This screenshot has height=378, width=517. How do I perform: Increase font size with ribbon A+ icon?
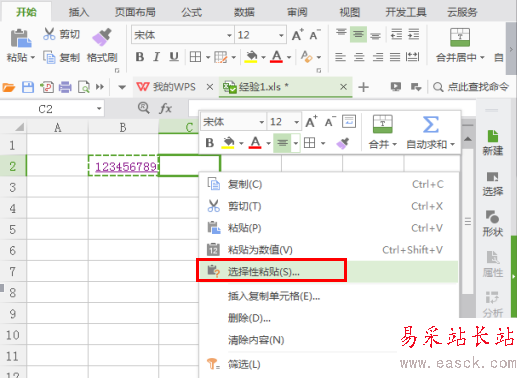pyautogui.click(x=297, y=35)
